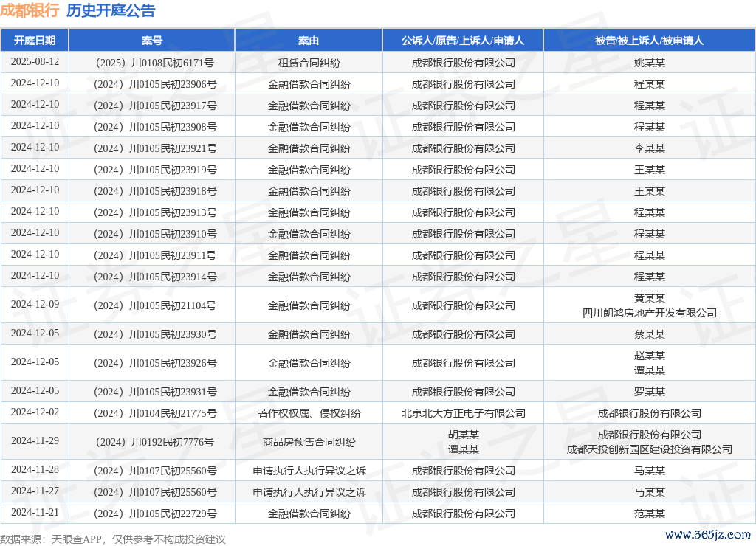Click the 被告/被上诉人/被申请人 header
The width and height of the screenshot is (756, 546).
tap(649, 41)
